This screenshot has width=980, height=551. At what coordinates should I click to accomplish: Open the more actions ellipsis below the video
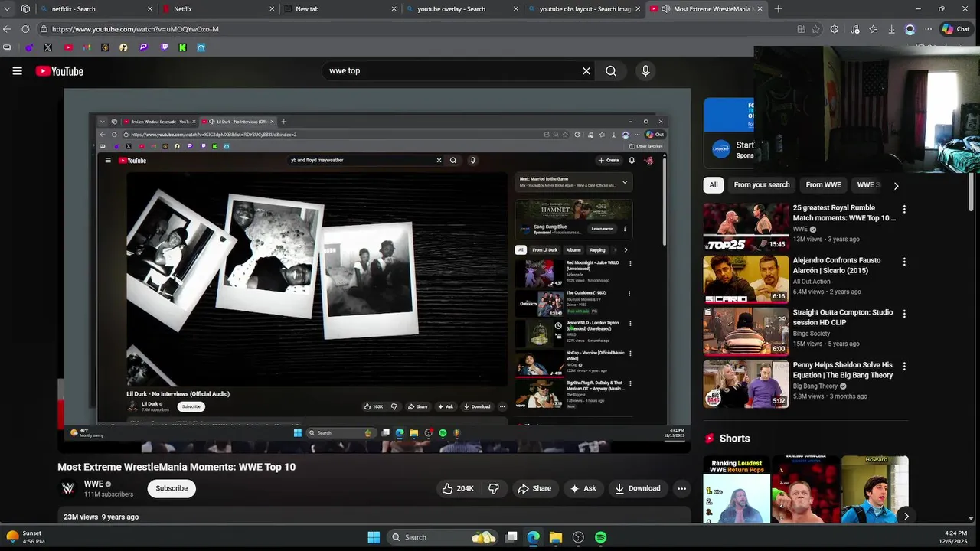(x=681, y=488)
